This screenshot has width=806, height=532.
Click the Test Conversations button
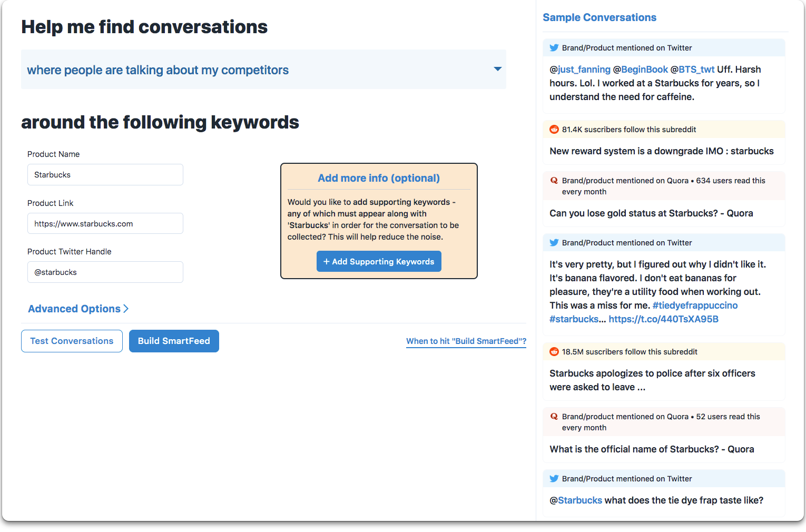(x=72, y=341)
